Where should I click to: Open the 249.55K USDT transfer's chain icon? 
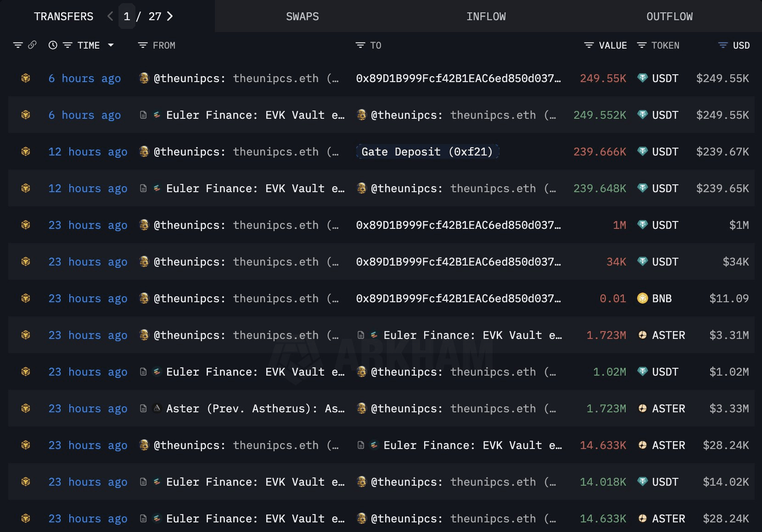click(x=26, y=78)
